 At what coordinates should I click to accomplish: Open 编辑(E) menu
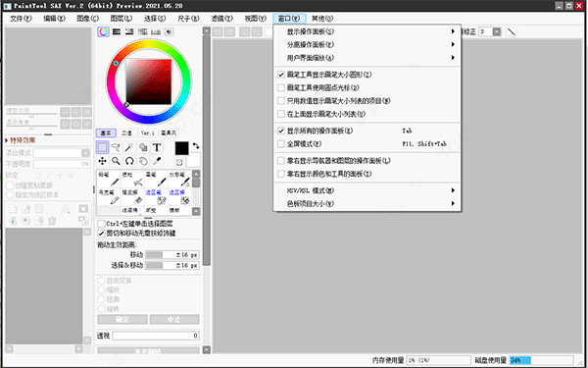pos(54,19)
